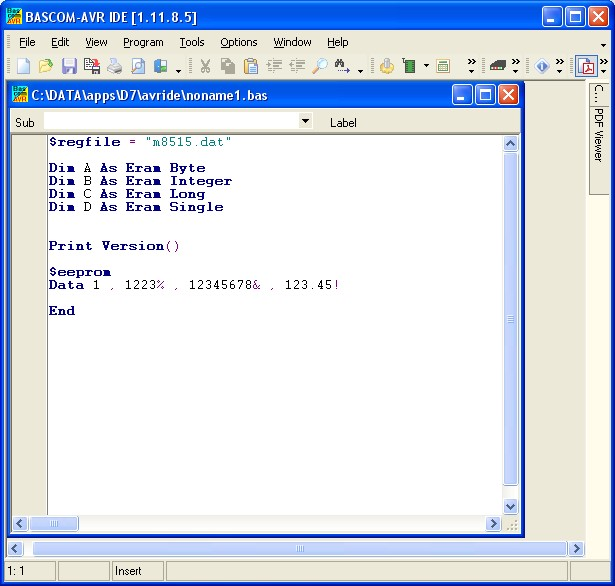Screen dimensions: 615x586
Task: Open the File menu
Action: 27,42
